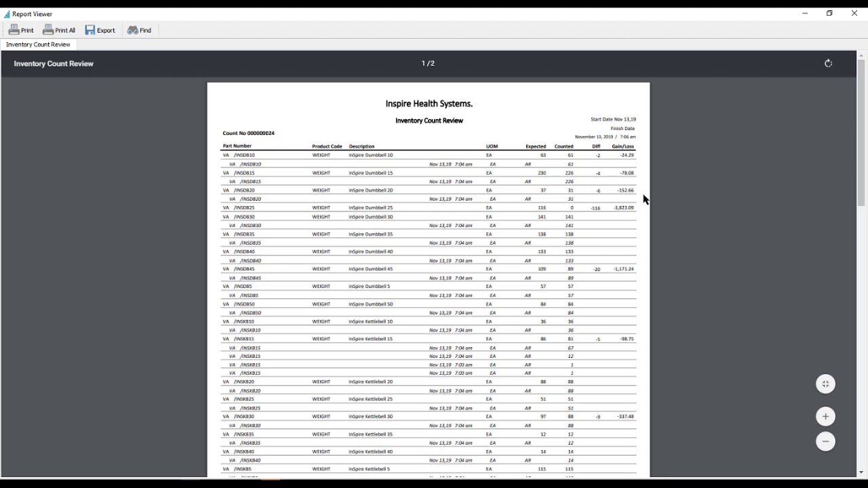The width and height of the screenshot is (868, 488).
Task: Click the page indicator 1 / 2
Action: coord(428,63)
